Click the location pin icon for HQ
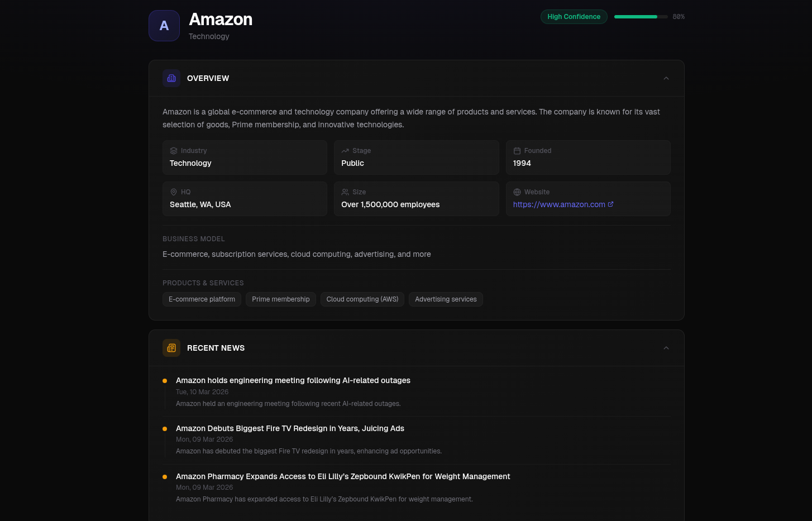This screenshot has height=521, width=812. pos(174,192)
